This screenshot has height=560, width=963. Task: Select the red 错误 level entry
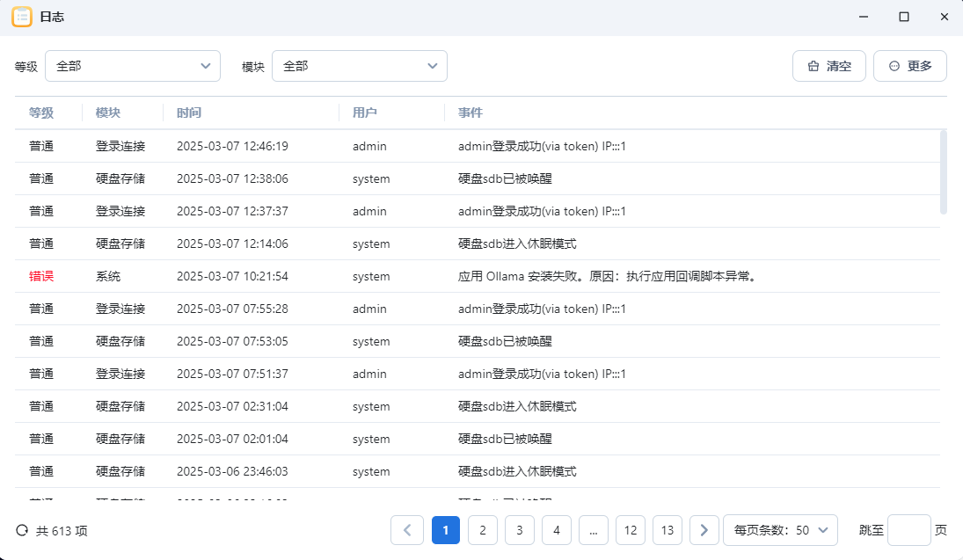[x=41, y=276]
